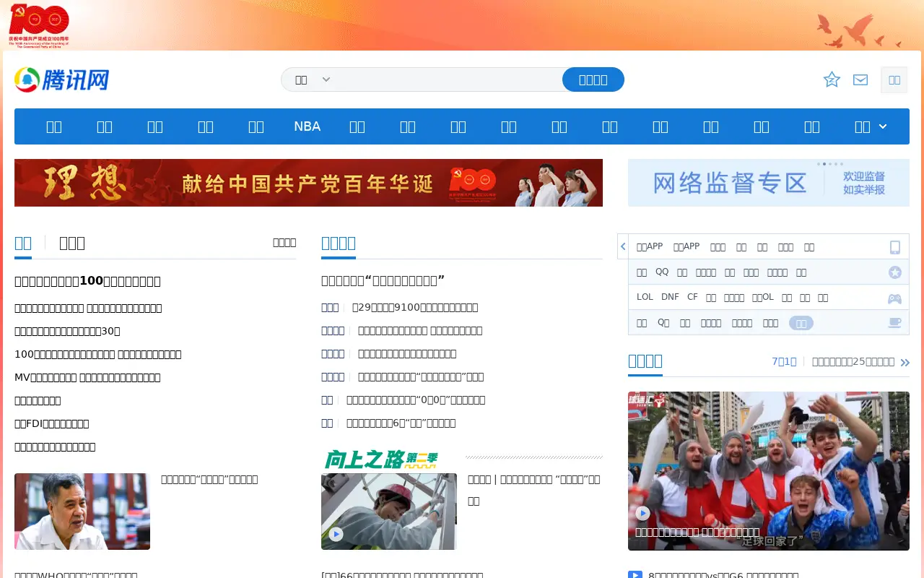Open NBA in the blue navigation bar

(307, 126)
